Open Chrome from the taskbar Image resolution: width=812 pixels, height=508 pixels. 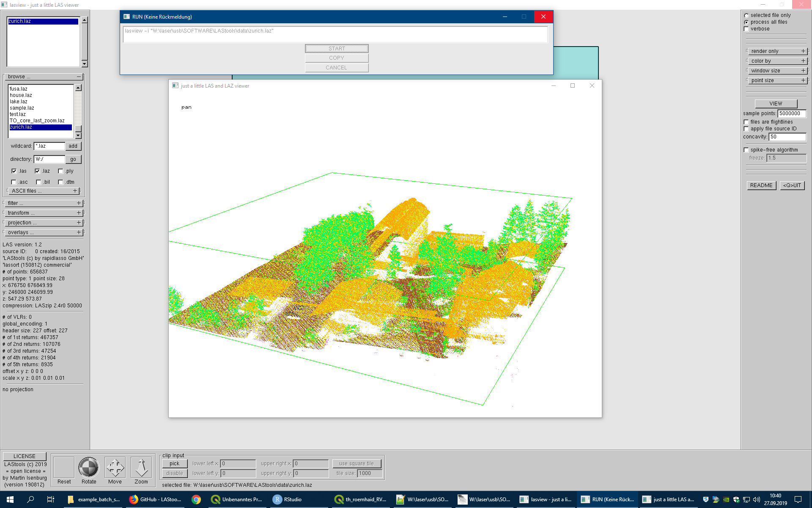196,500
